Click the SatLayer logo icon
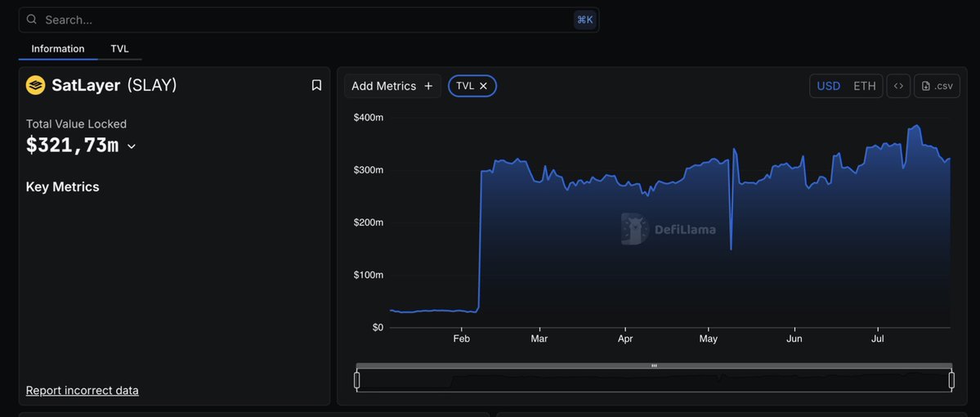This screenshot has height=417, width=980. [36, 86]
